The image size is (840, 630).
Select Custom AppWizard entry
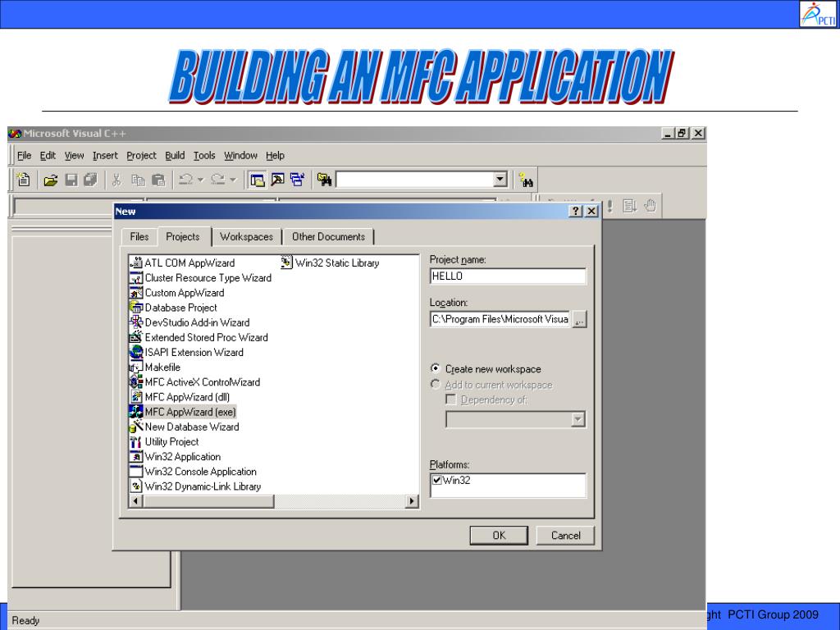(x=185, y=293)
